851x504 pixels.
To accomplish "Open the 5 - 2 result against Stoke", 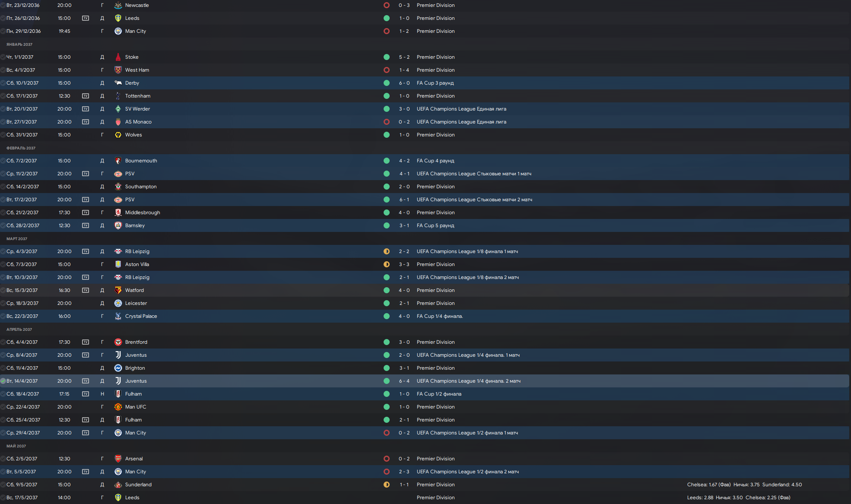I will point(404,57).
